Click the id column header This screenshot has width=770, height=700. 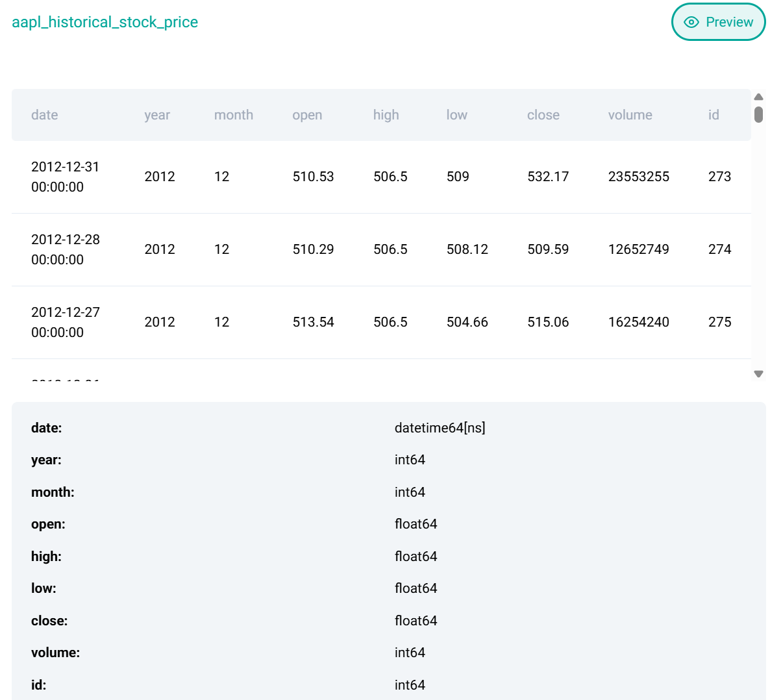click(714, 115)
